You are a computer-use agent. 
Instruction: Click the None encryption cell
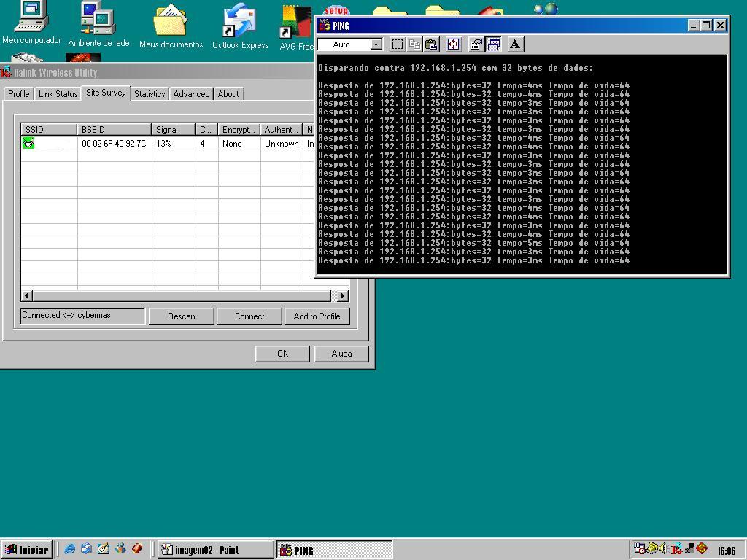coord(232,144)
